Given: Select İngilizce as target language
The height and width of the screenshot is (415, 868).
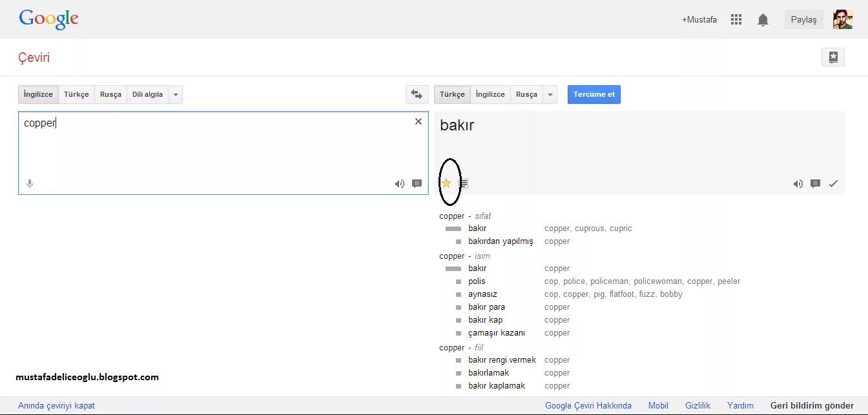Looking at the screenshot, I should [x=490, y=94].
